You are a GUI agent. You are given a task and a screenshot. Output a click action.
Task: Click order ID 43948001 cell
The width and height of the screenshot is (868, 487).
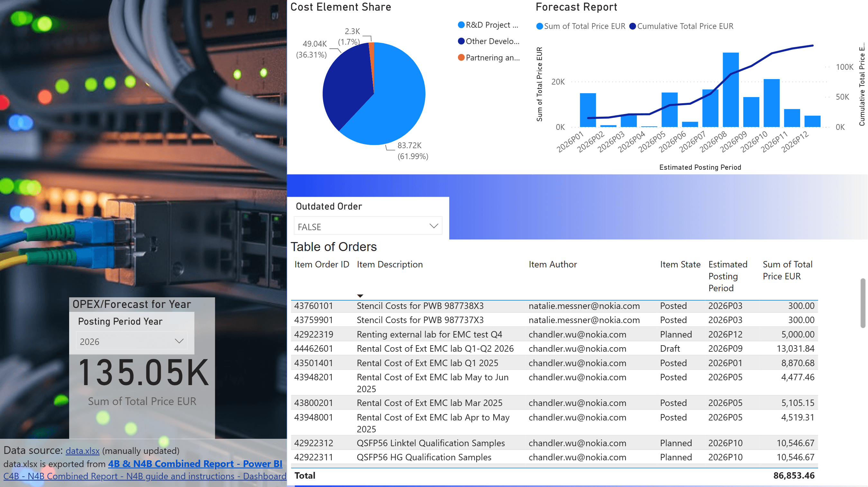pyautogui.click(x=313, y=417)
